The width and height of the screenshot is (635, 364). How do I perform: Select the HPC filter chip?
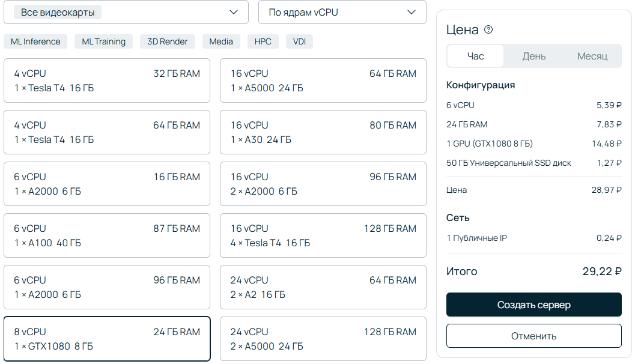click(x=263, y=41)
